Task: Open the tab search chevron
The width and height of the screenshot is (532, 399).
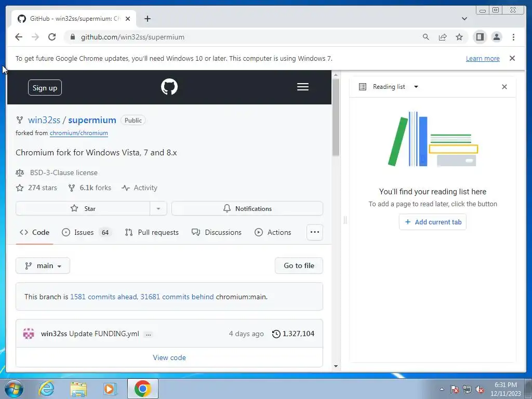Action: click(464, 19)
